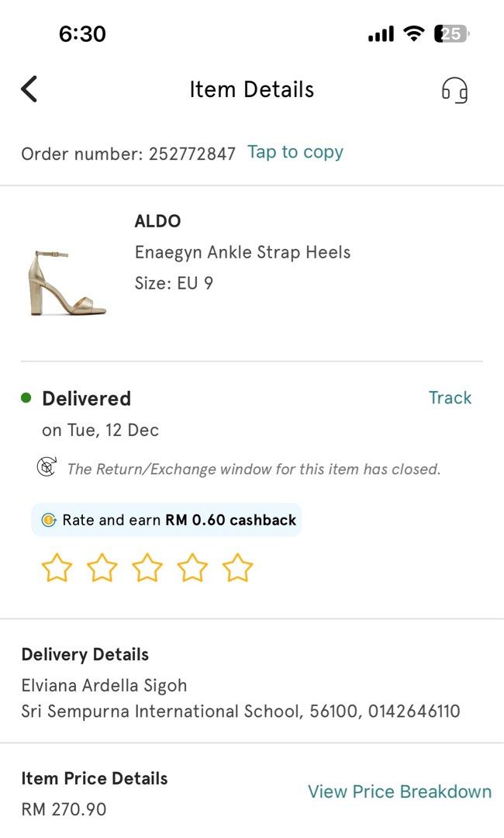Tap the Enaegyn Ankle Strap Heels title
This screenshot has width=504, height=838.
243,252
